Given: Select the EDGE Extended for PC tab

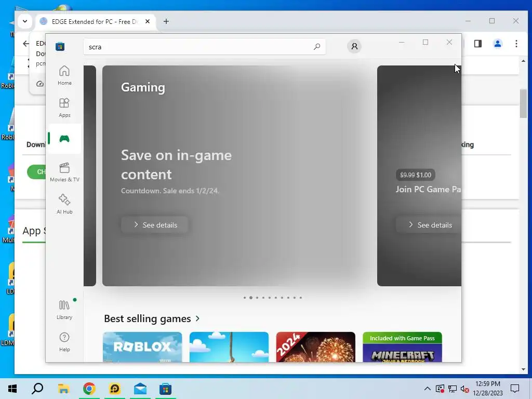Looking at the screenshot, I should tap(95, 22).
